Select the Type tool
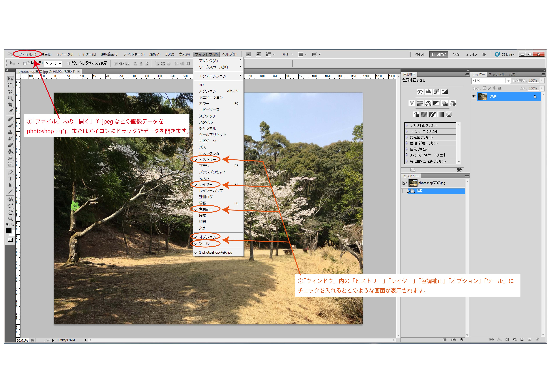The image size is (551, 392). [x=10, y=179]
